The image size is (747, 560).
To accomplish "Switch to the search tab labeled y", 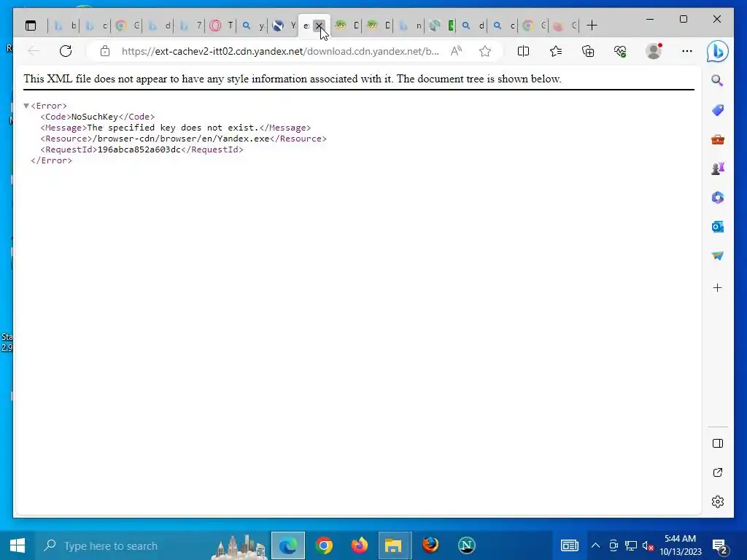I will click(253, 26).
